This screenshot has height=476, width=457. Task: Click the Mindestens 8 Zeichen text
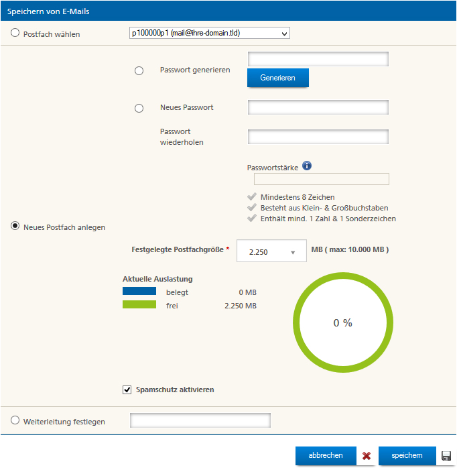[298, 197]
